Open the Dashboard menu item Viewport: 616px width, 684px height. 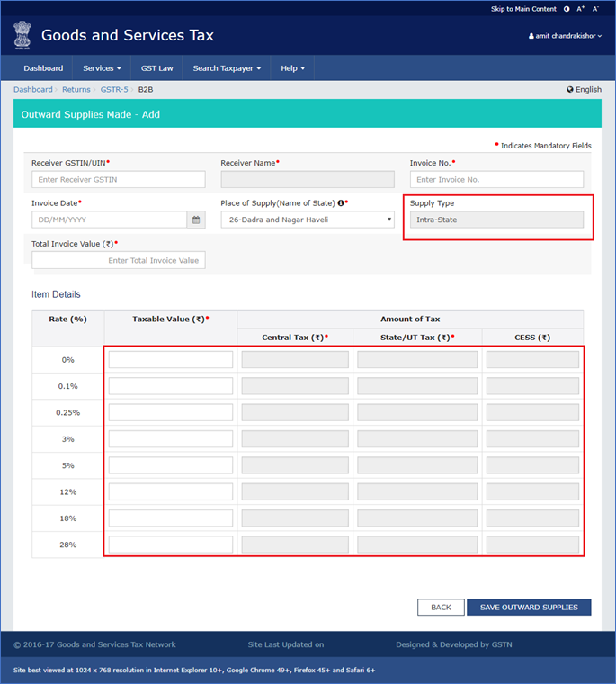point(43,68)
